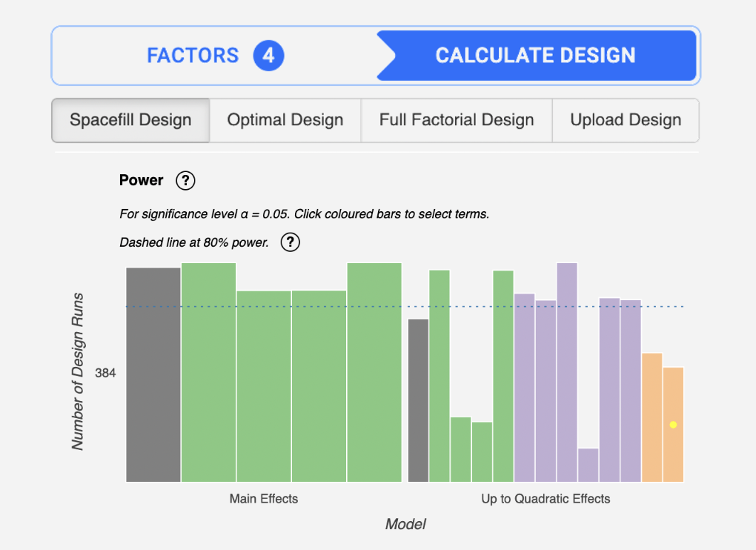This screenshot has height=550, width=756.
Task: Open the Power help tooltip
Action: (x=185, y=180)
